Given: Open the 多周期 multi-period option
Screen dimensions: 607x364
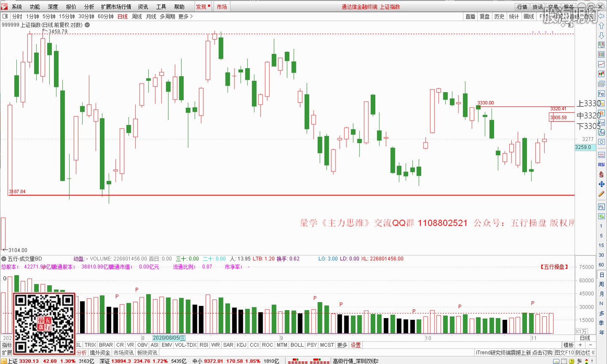Looking at the screenshot, I should (167, 16).
